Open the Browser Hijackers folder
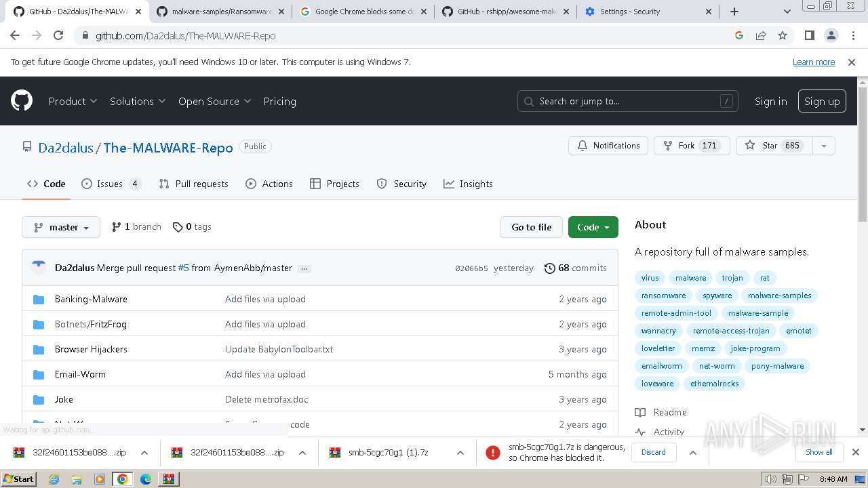This screenshot has height=488, width=868. 91,349
